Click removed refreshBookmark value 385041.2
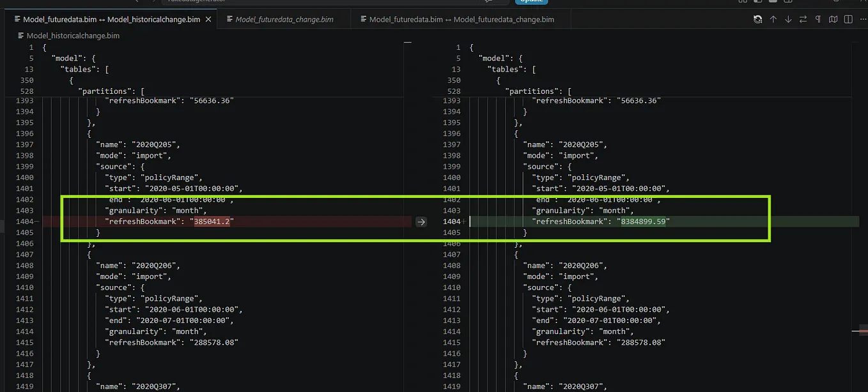The image size is (868, 392). [x=211, y=222]
